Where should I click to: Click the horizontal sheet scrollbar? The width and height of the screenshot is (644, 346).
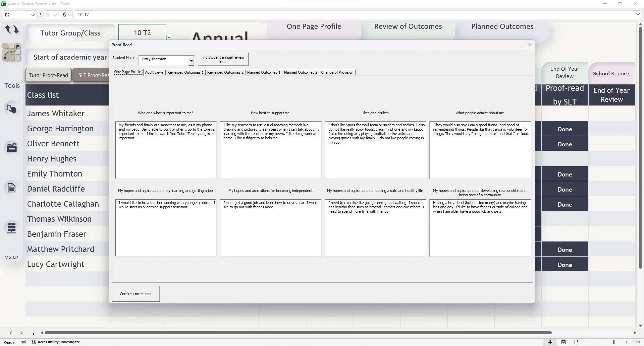tap(298, 333)
